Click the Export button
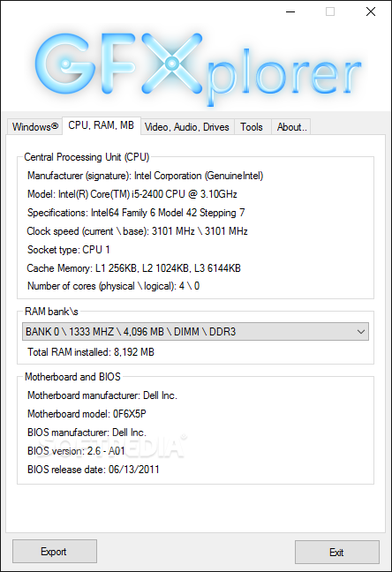 pyautogui.click(x=55, y=552)
